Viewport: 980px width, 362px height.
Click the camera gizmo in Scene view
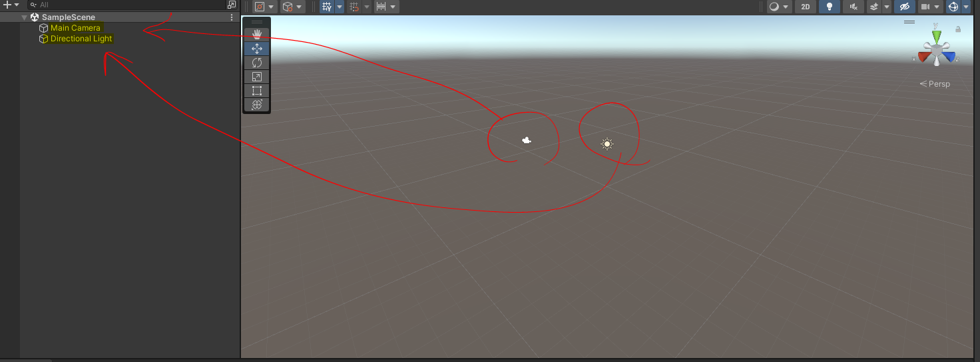tap(526, 140)
